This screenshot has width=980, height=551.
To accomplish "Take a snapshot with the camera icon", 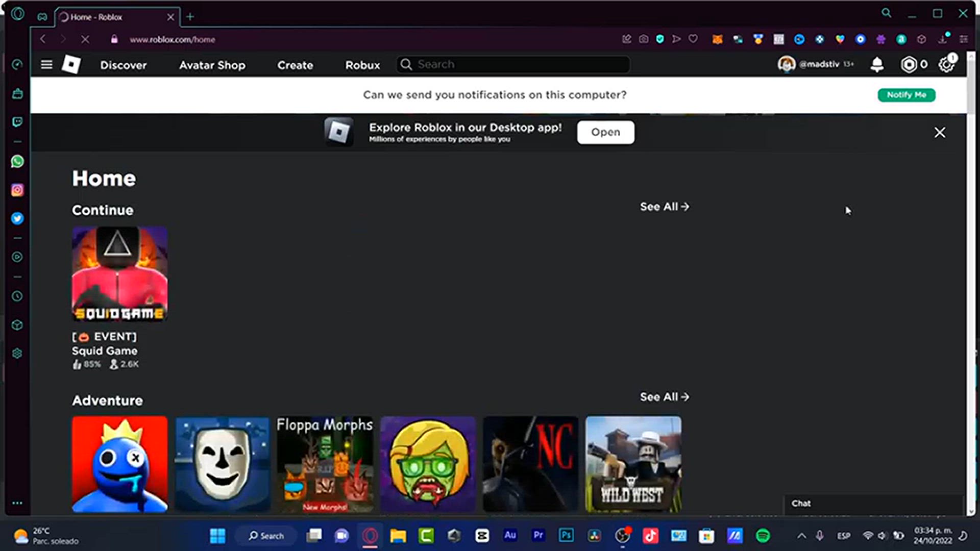I will coord(644,39).
